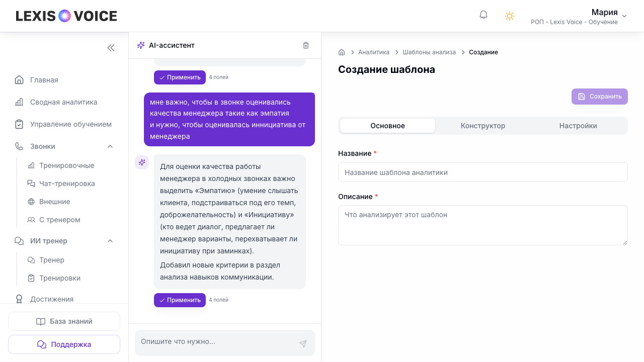Click the Управление обучением clipboard icon

coord(19,124)
